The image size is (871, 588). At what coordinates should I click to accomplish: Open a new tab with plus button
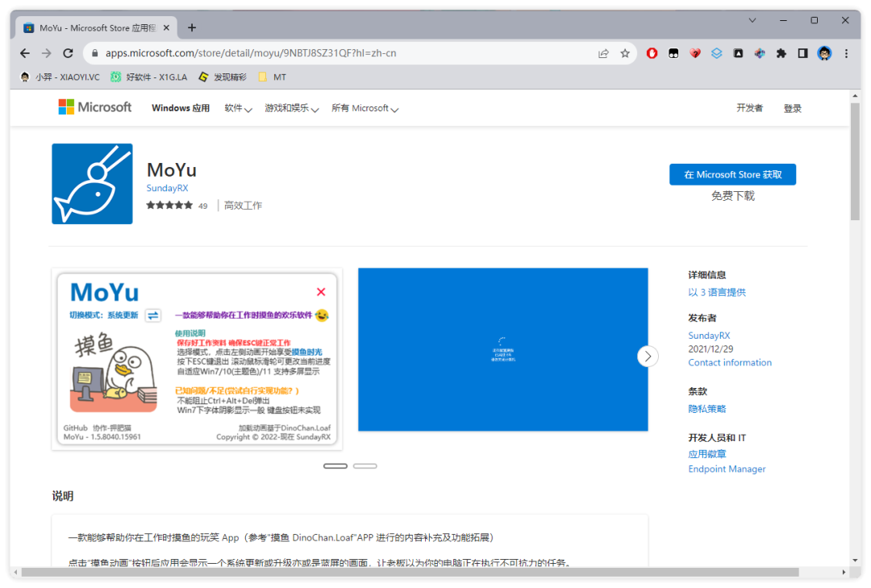click(192, 27)
